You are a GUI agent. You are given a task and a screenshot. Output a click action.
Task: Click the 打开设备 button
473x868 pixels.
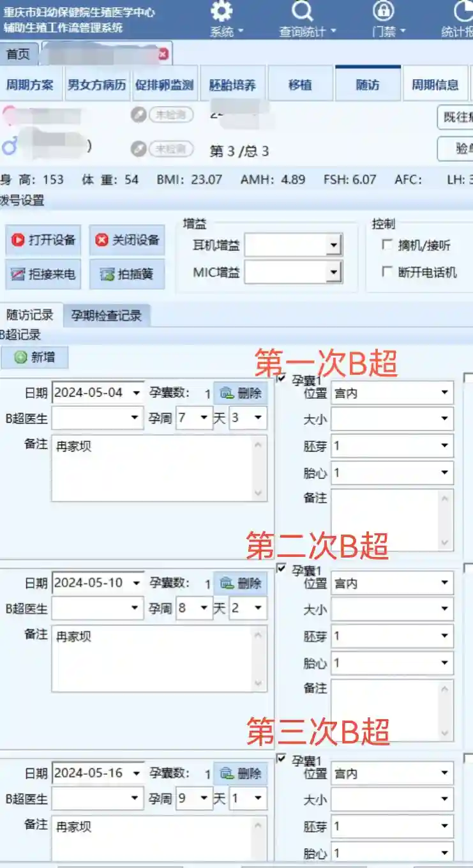(44, 240)
